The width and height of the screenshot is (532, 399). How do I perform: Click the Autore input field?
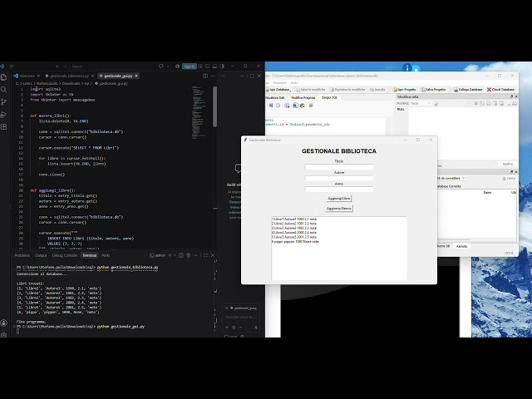click(x=339, y=178)
